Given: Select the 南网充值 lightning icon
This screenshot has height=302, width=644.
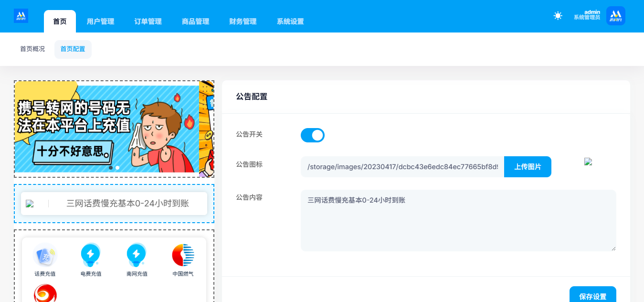Looking at the screenshot, I should coord(137,255).
